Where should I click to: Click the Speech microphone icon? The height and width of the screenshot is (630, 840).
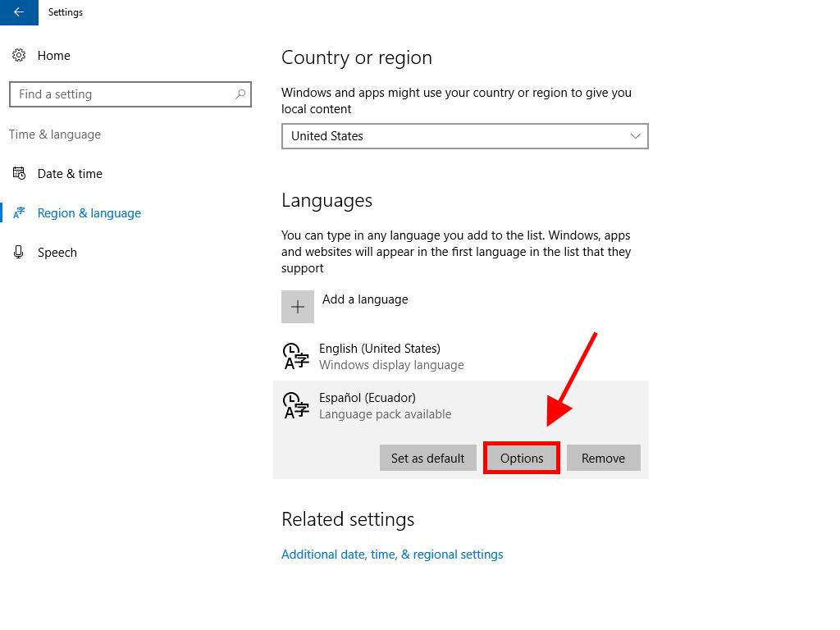point(19,253)
